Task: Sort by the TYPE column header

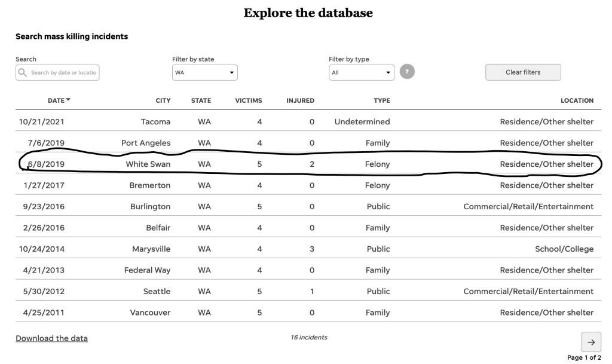Action: coord(381,100)
